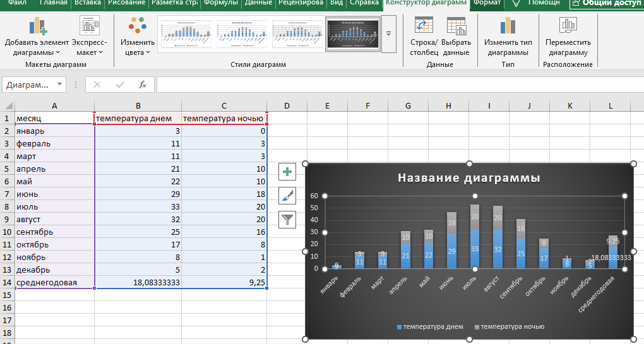Open the Name Box dropdown arrow
644x344 pixels.
pyautogui.click(x=59, y=85)
